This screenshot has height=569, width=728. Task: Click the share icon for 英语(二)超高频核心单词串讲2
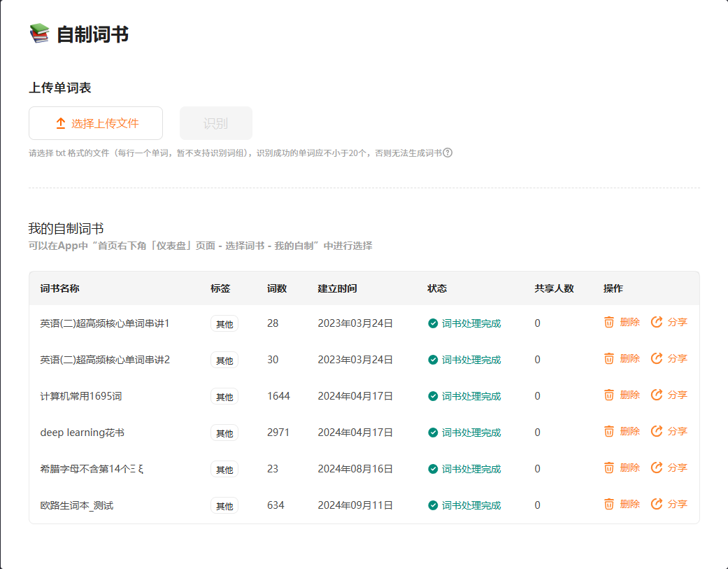657,358
